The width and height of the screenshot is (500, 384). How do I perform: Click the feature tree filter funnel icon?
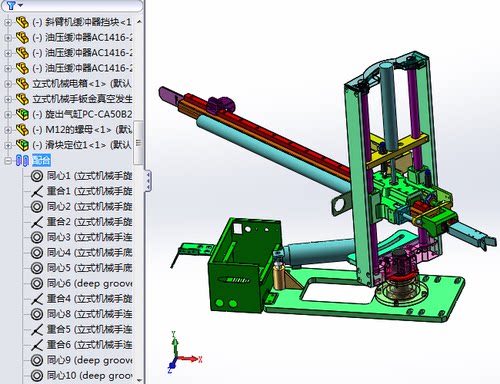tap(11, 5)
